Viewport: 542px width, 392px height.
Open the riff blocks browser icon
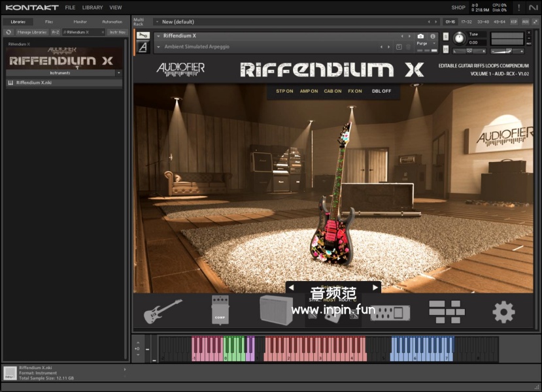pyautogui.click(x=447, y=312)
